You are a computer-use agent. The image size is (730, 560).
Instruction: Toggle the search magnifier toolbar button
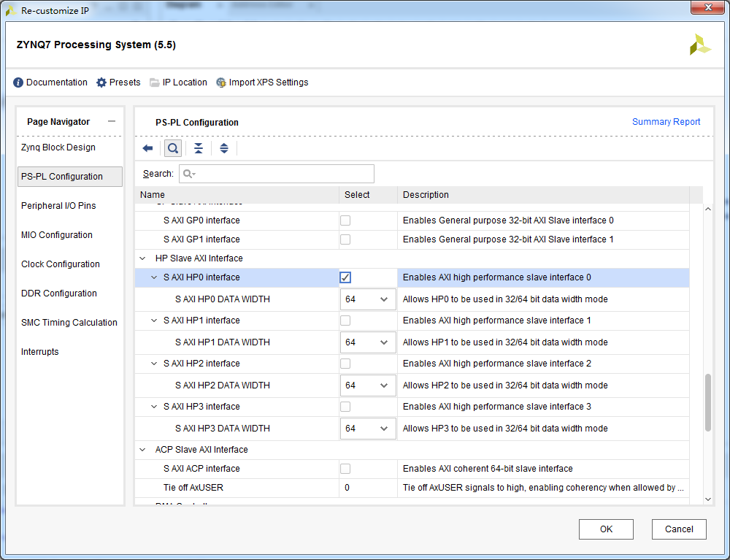[x=173, y=148]
